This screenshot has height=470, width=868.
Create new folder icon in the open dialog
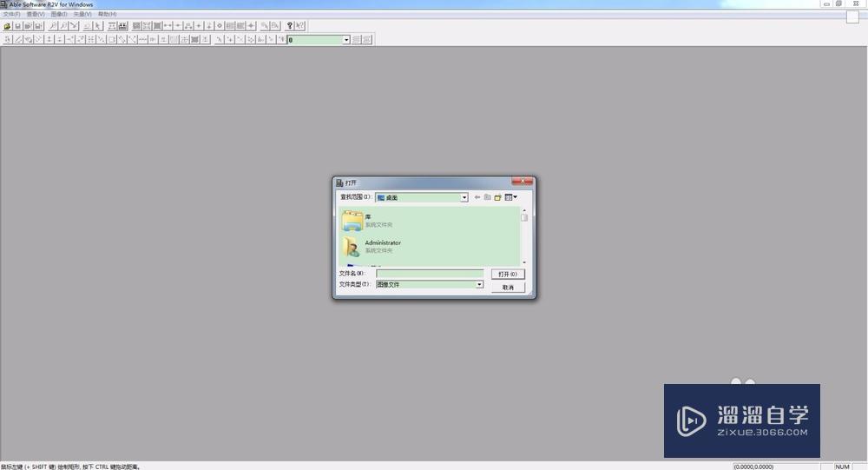[x=497, y=197]
